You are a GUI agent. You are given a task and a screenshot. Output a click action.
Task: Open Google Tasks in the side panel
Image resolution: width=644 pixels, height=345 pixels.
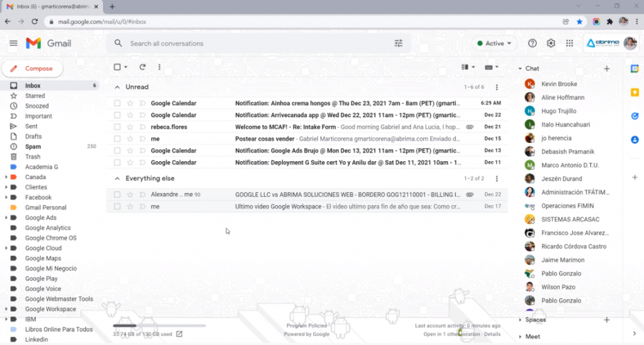(635, 116)
